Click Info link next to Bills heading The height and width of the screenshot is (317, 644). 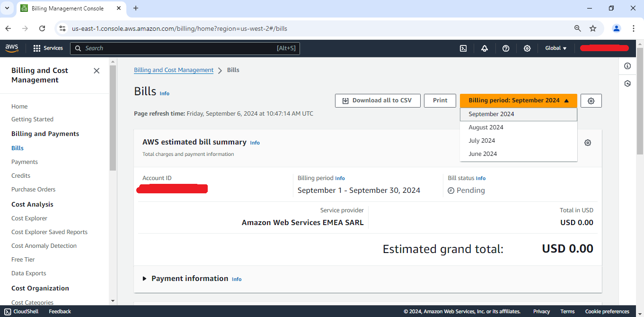tap(164, 93)
